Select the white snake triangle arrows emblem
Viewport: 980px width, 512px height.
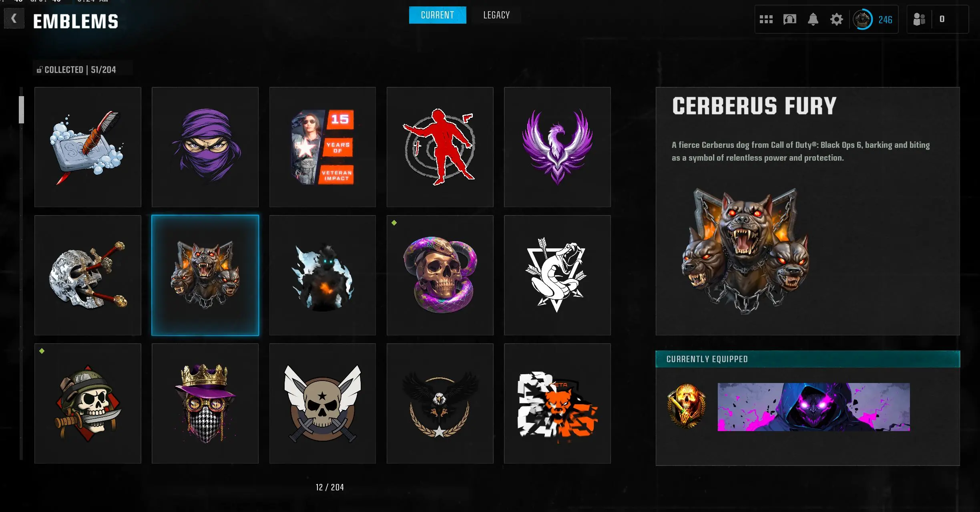coord(557,275)
